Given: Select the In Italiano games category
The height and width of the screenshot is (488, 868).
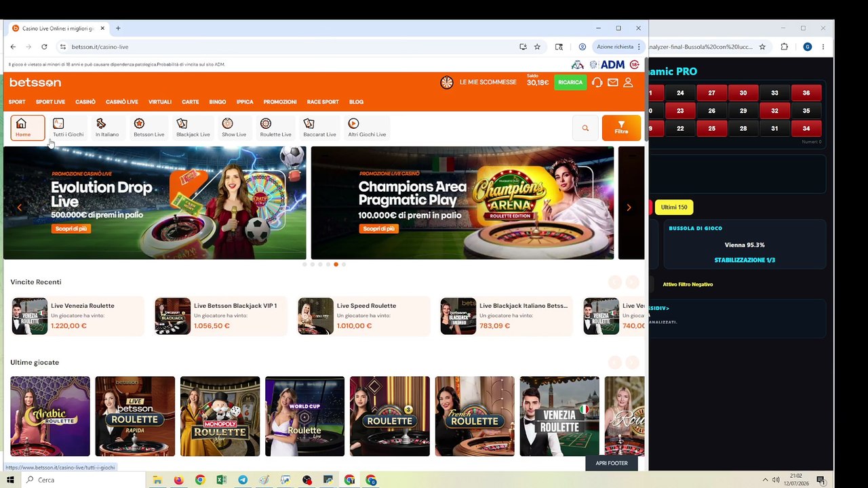Looking at the screenshot, I should (106, 128).
